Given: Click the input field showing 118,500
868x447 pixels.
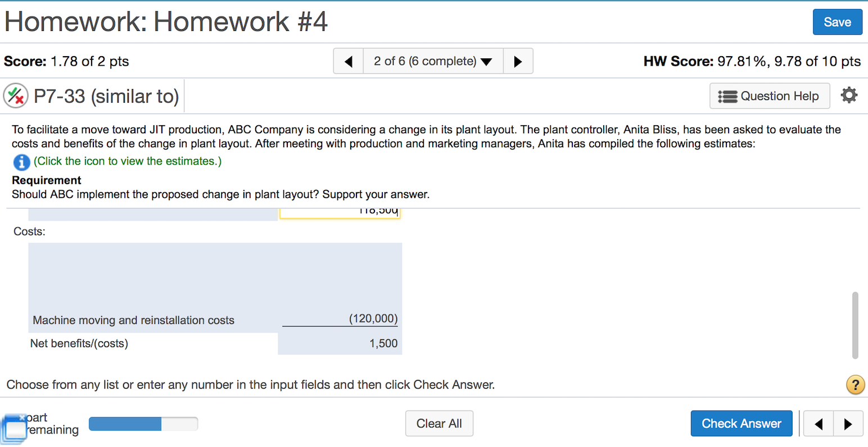Looking at the screenshot, I should tap(340, 212).
